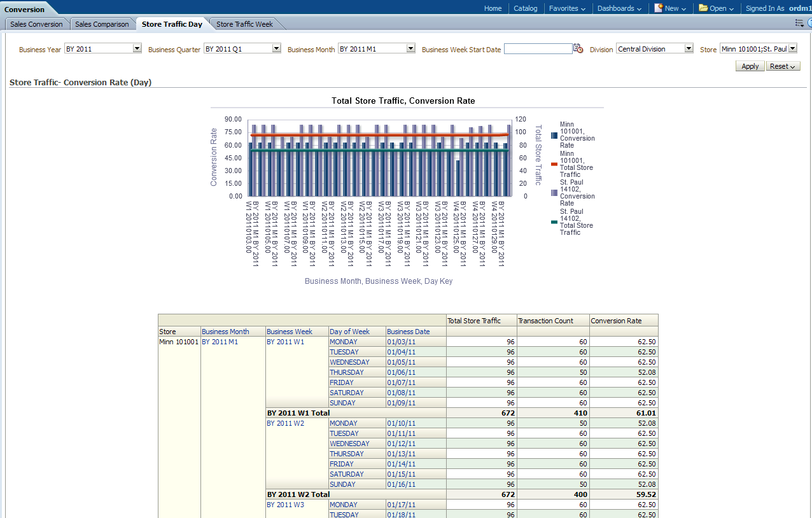Click the New document icon in header

(659, 8)
